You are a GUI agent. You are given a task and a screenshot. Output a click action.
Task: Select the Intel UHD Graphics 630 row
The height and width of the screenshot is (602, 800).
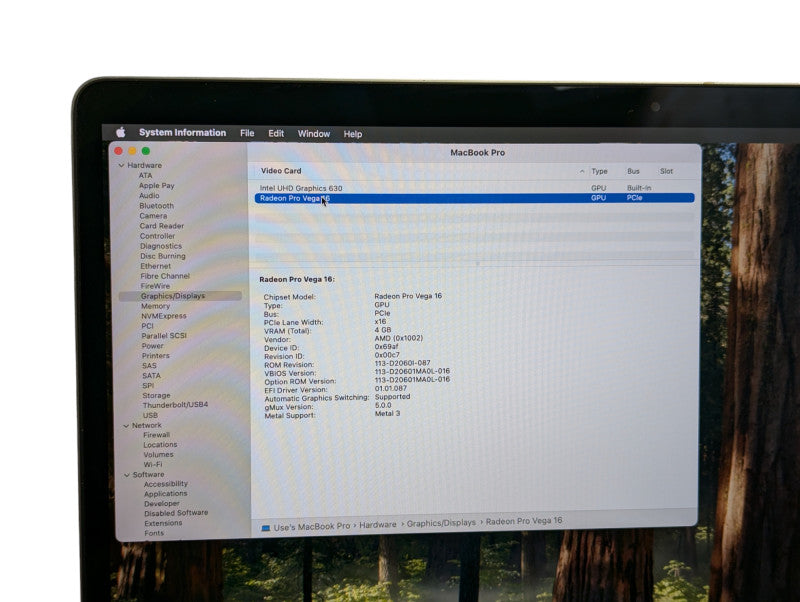click(474, 188)
